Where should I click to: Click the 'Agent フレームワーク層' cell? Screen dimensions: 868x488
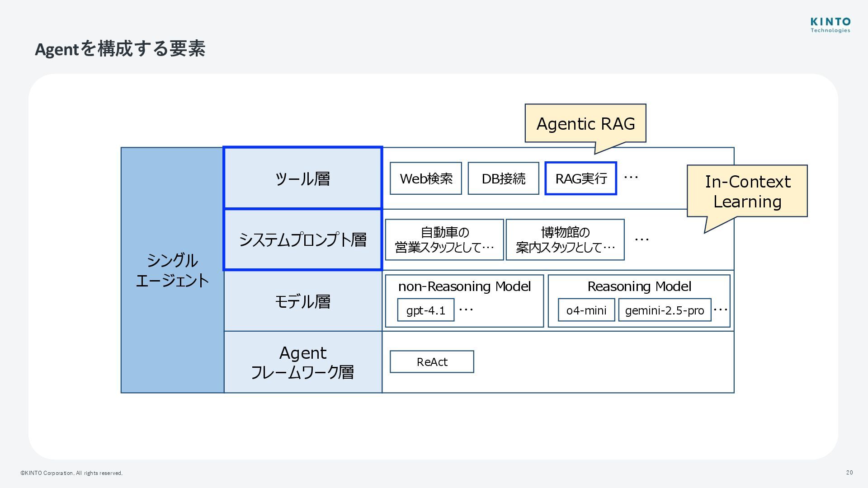(303, 362)
